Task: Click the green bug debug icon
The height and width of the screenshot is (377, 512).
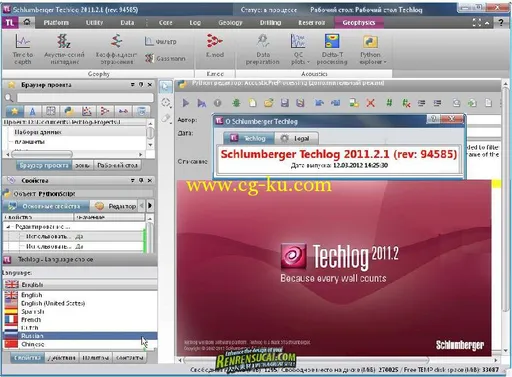Action: coord(236,103)
